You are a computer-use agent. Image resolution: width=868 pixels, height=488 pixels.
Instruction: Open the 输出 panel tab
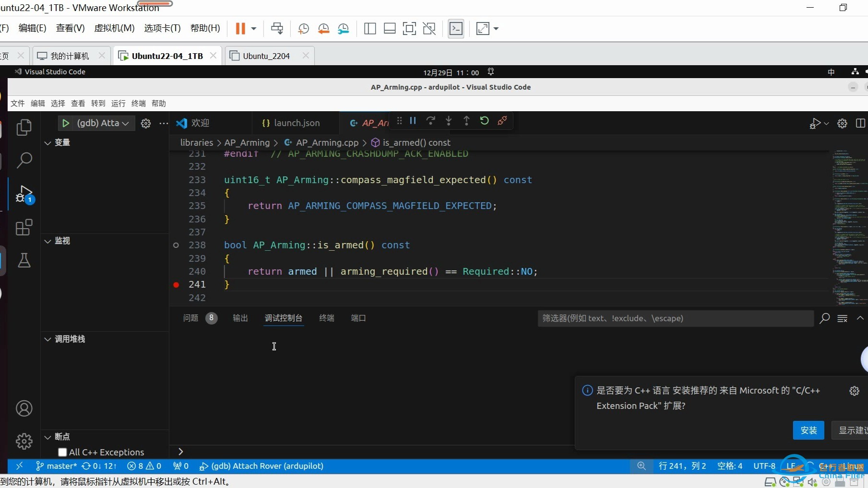point(240,318)
